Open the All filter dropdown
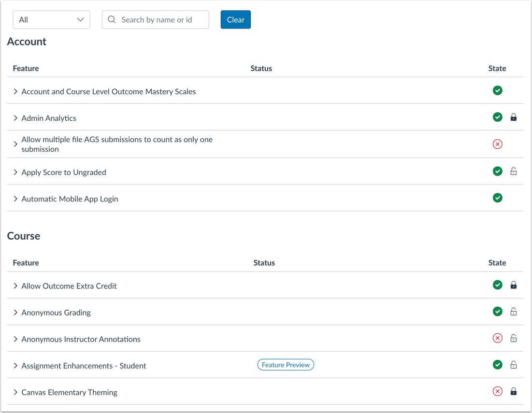 click(51, 19)
